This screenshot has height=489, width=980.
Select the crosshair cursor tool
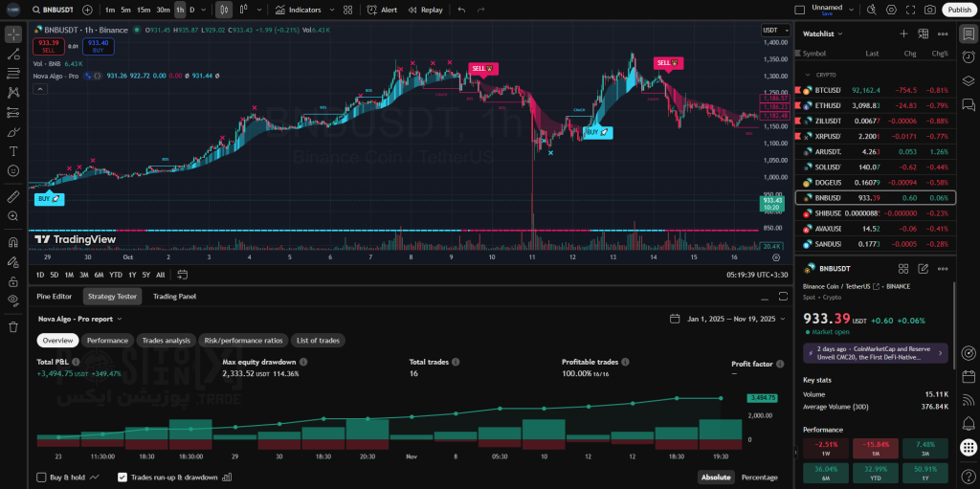click(13, 34)
